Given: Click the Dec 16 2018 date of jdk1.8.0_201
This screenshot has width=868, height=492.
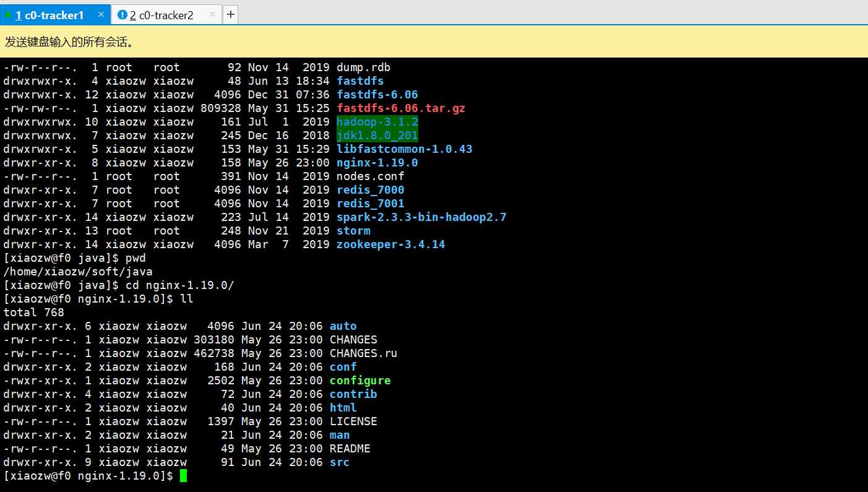Looking at the screenshot, I should pyautogui.click(x=289, y=136).
